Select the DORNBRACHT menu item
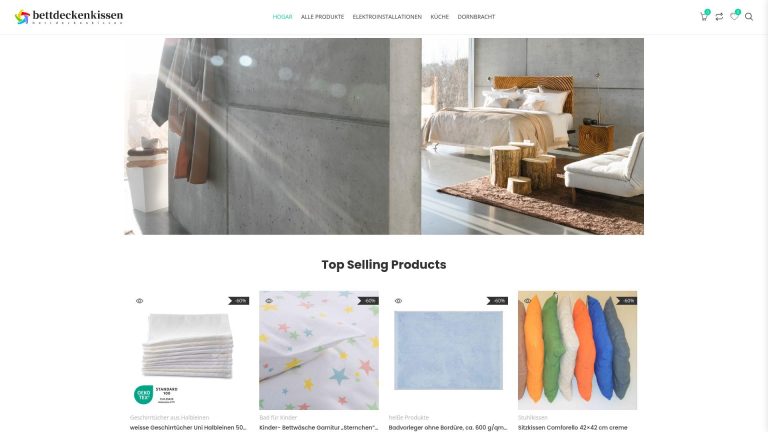The height and width of the screenshot is (432, 768). (x=476, y=17)
